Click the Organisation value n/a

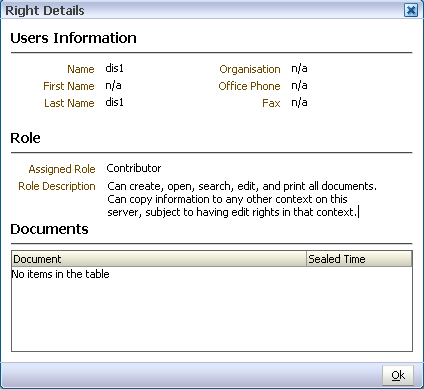pyautogui.click(x=299, y=68)
